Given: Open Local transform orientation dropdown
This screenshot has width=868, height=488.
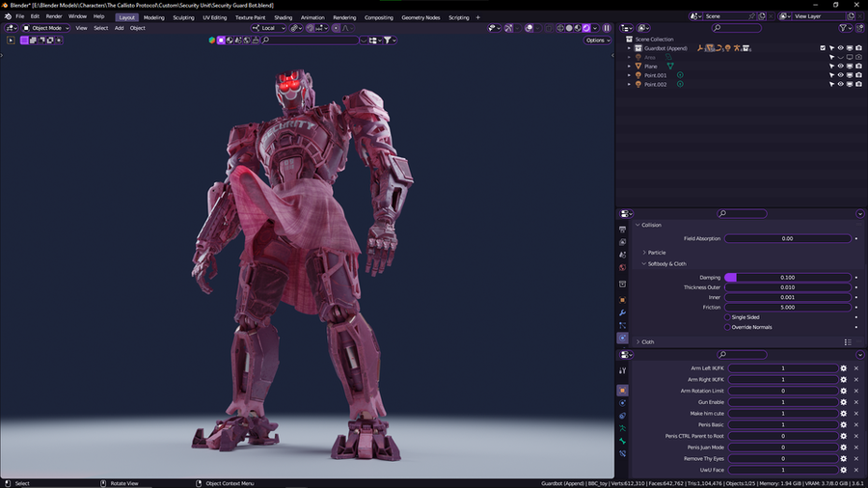Looking at the screenshot, I should pyautogui.click(x=268, y=28).
